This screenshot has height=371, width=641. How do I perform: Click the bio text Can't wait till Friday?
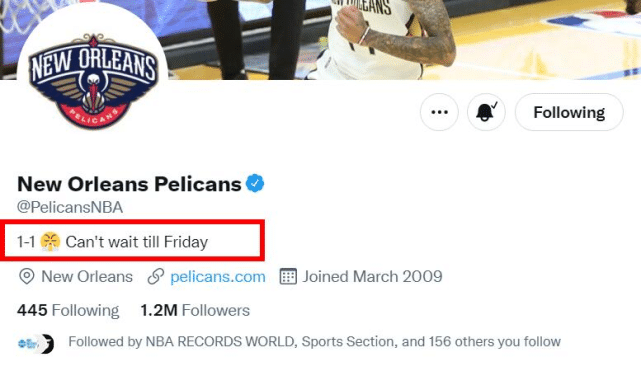pos(137,242)
